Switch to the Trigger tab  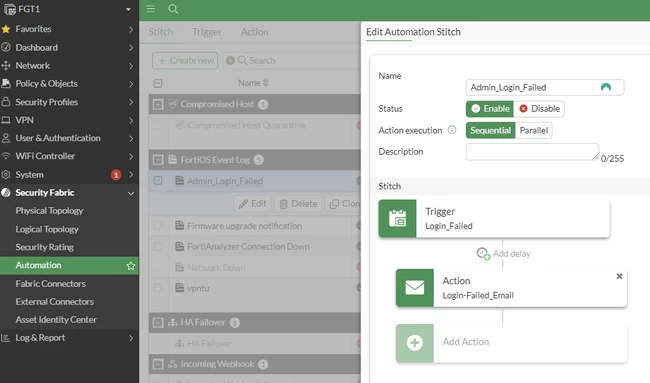click(x=207, y=32)
